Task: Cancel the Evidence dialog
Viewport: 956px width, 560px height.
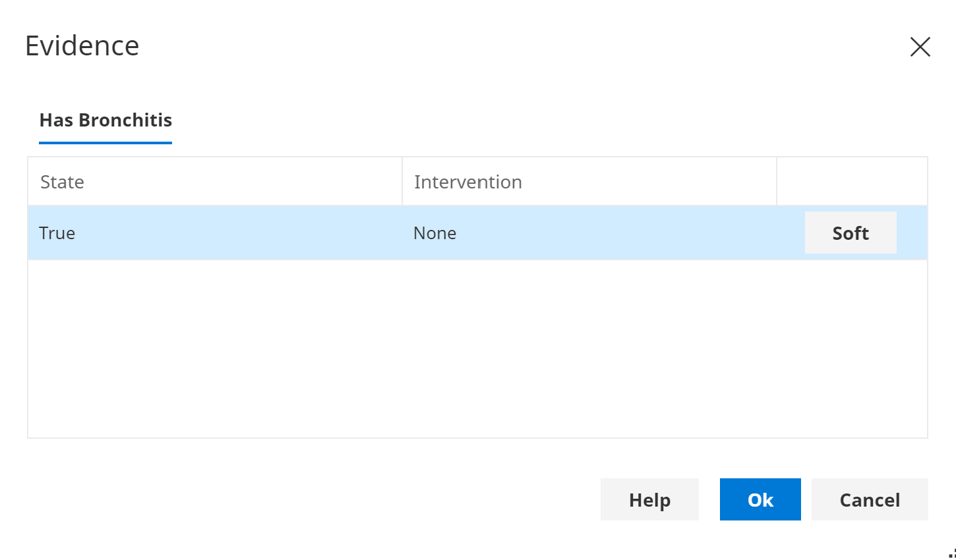Action: [x=869, y=500]
